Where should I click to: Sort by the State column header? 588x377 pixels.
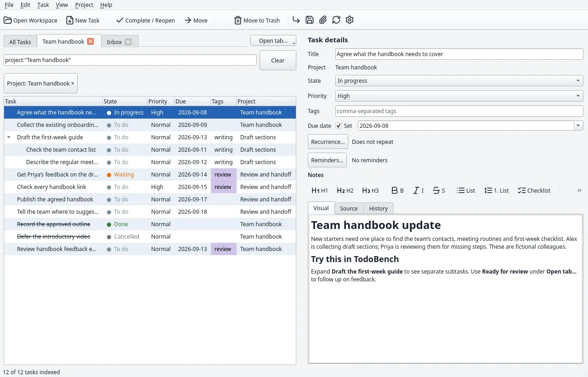124,101
